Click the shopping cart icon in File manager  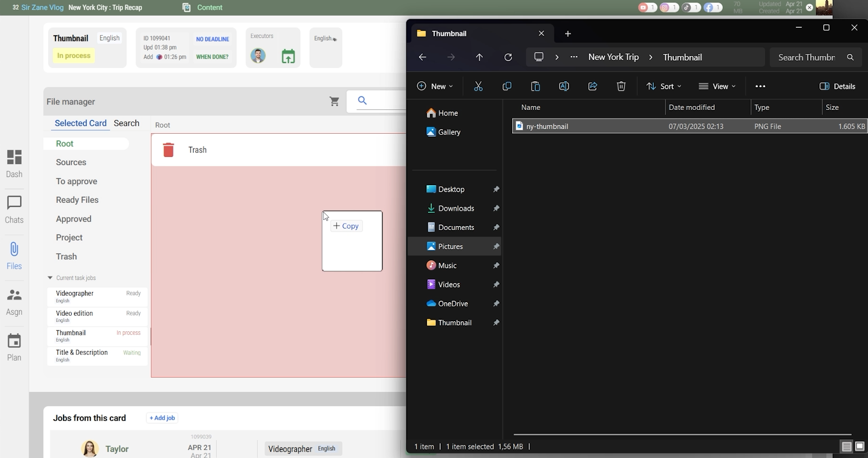coord(334,102)
